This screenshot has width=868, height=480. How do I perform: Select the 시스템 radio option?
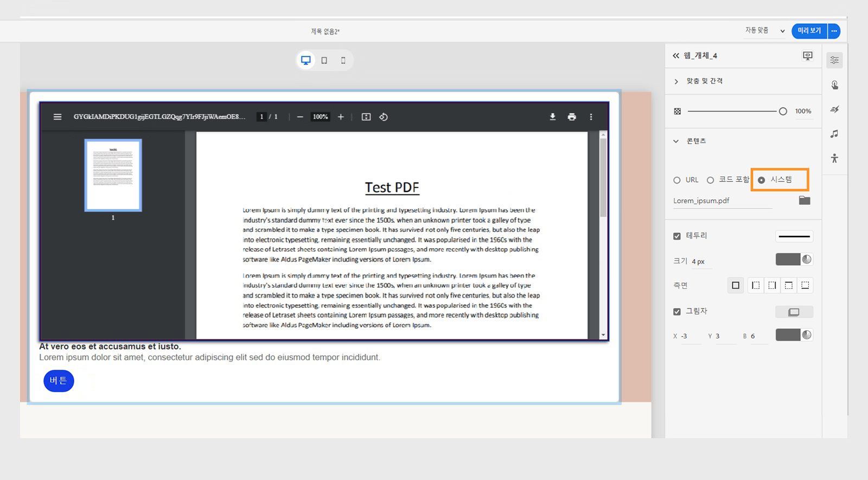pyautogui.click(x=761, y=180)
